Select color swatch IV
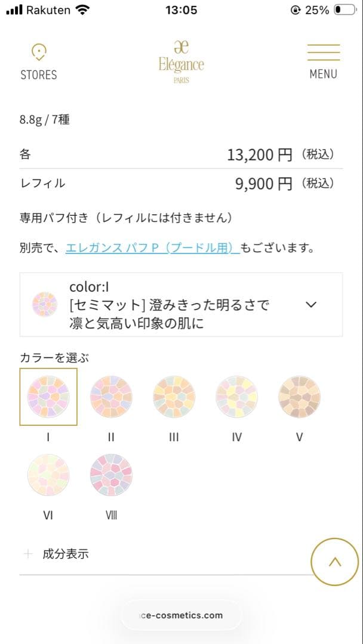This screenshot has width=363, height=644. pos(236,397)
